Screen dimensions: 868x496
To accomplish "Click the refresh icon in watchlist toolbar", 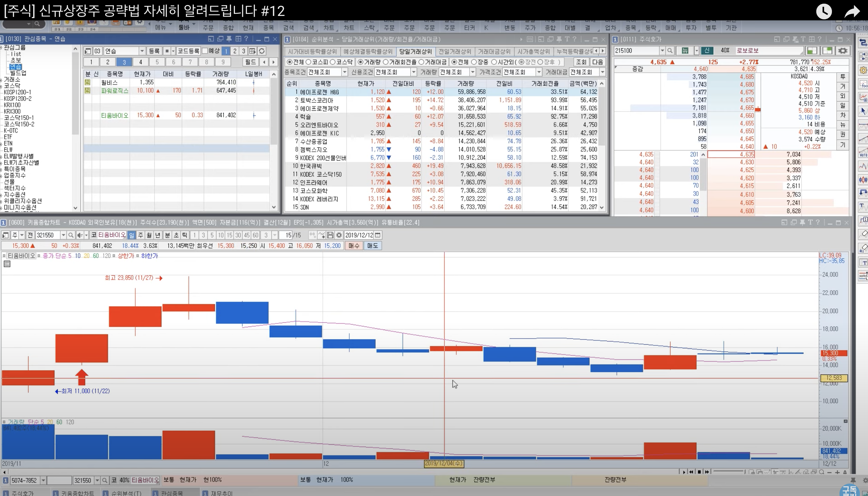I will [262, 51].
